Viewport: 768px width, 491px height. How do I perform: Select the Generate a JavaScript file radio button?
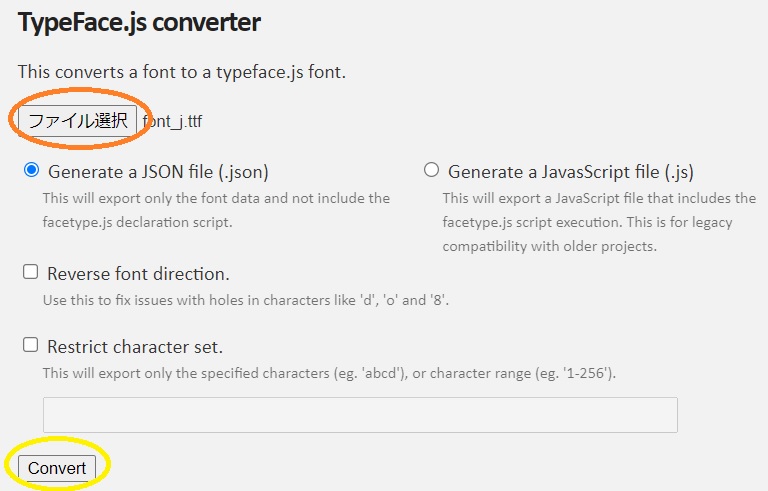point(431,170)
